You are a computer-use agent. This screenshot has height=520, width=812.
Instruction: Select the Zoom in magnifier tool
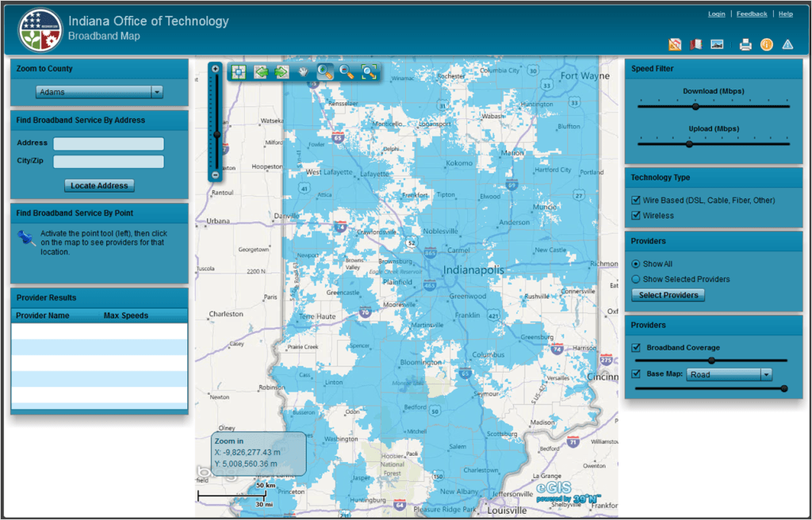[325, 72]
